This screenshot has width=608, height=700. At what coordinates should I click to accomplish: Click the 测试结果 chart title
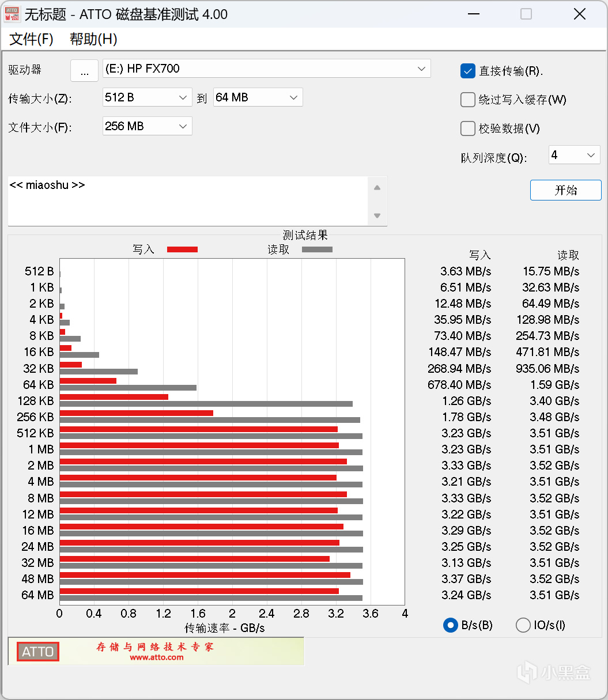point(305,235)
